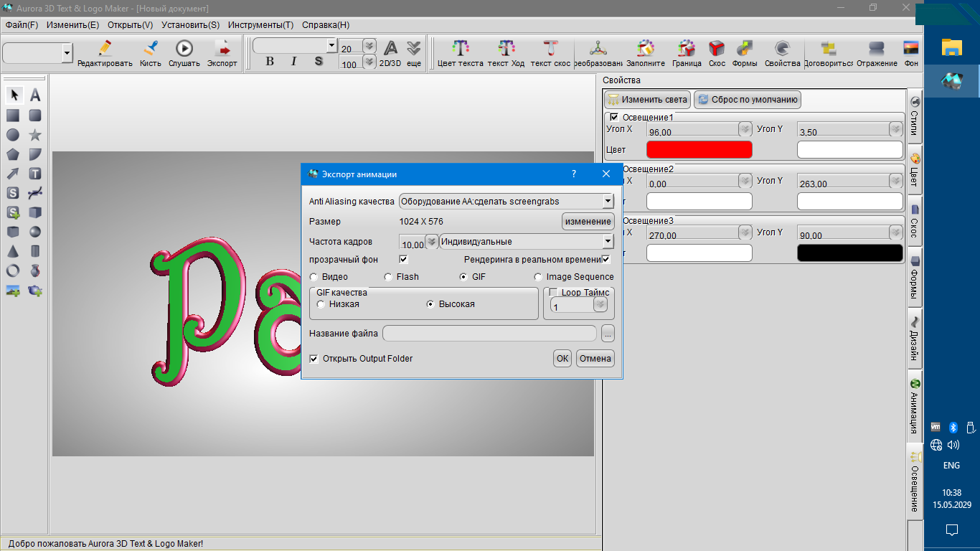Select the Видео radio button
The width and height of the screenshot is (980, 551).
pyautogui.click(x=314, y=277)
